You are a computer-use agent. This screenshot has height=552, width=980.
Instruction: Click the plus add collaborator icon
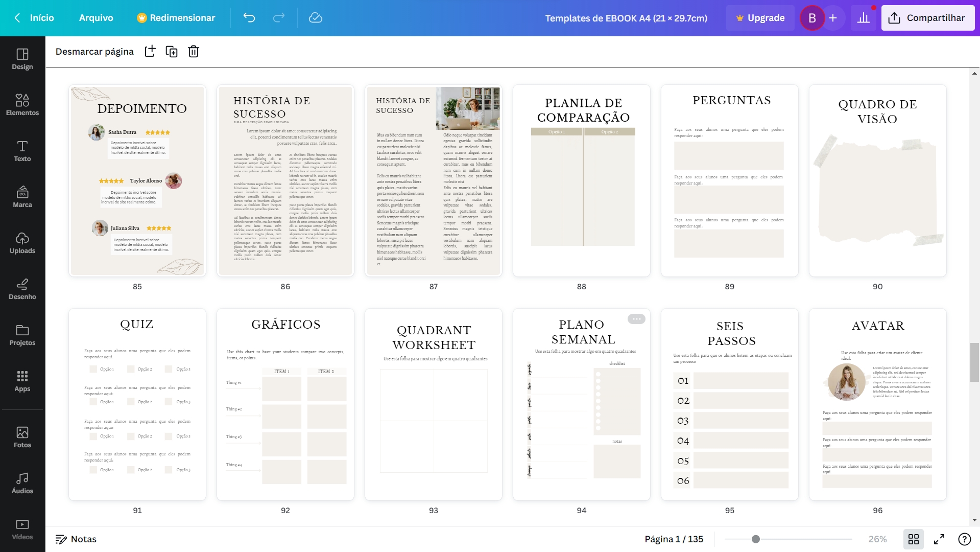coord(833,18)
